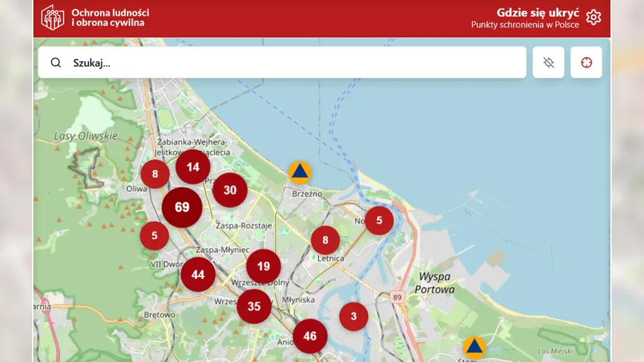
Task: Open the cluster marker labeled 44
Action: [198, 275]
